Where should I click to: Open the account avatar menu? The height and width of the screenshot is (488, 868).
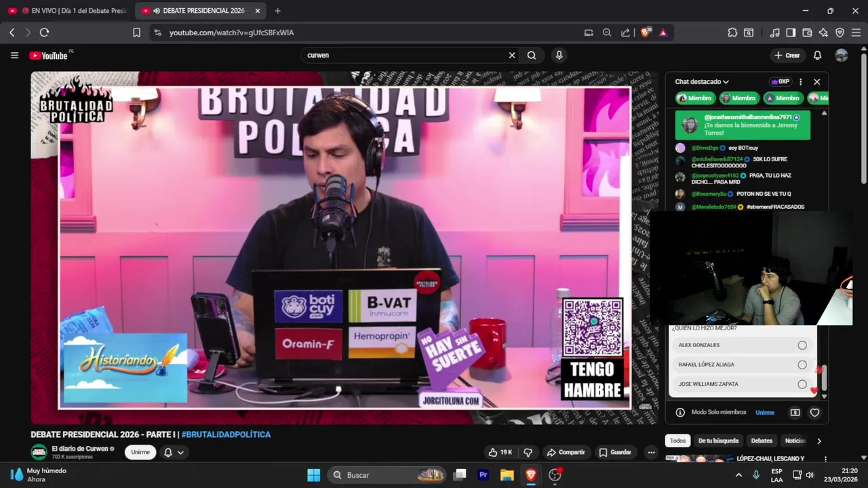pyautogui.click(x=842, y=56)
